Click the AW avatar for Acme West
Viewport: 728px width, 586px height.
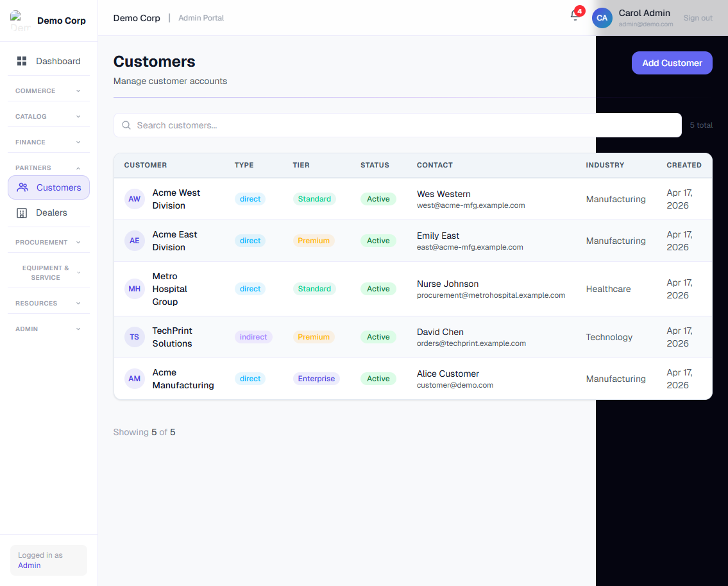135,199
